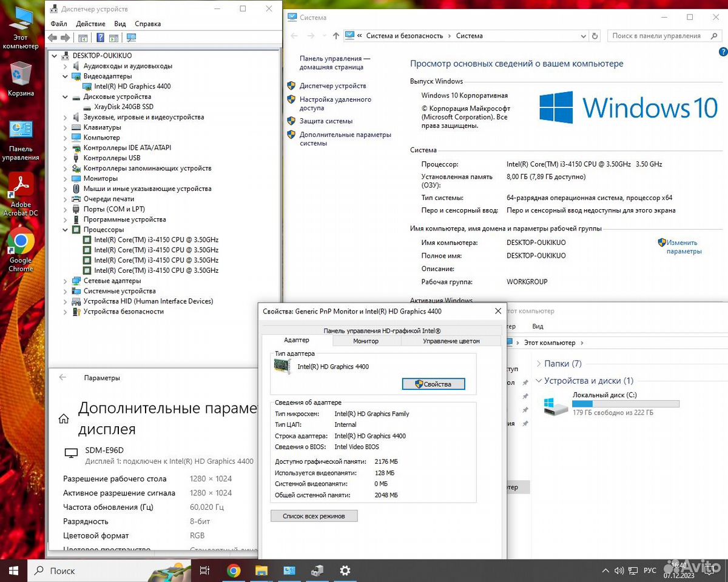Open the Панель управления HD-графикой Intel tab
Image resolution: width=728 pixels, height=582 pixels.
click(382, 331)
